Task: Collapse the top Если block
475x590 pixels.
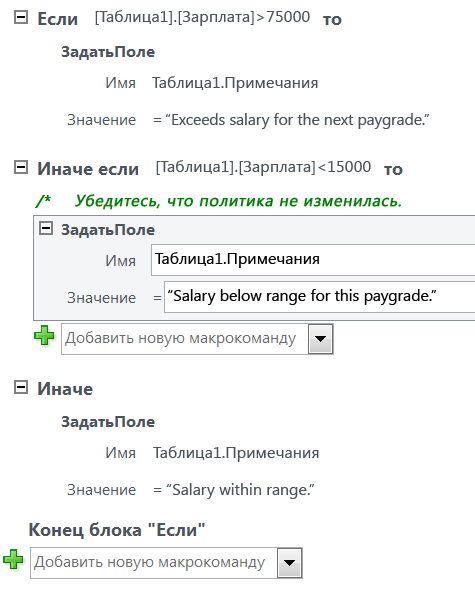Action: pyautogui.click(x=21, y=17)
